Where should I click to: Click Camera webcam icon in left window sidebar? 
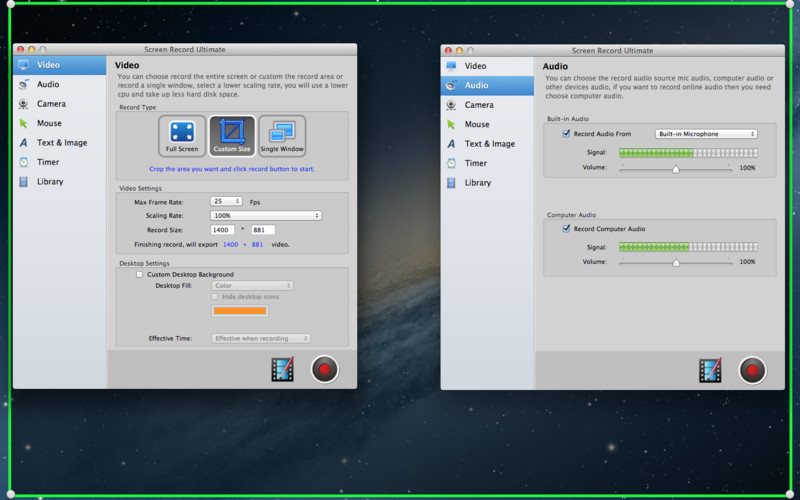click(23, 104)
